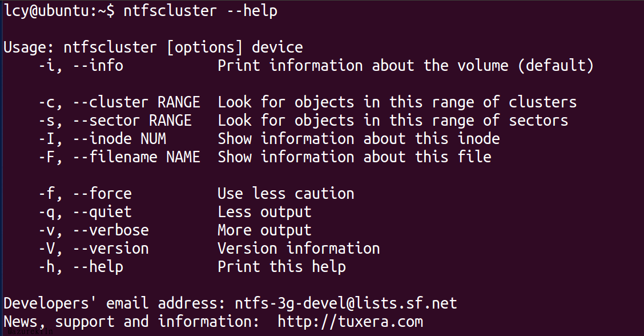This screenshot has height=336, width=644.
Task: Select the --cluster RANGE option
Action: coord(136,102)
